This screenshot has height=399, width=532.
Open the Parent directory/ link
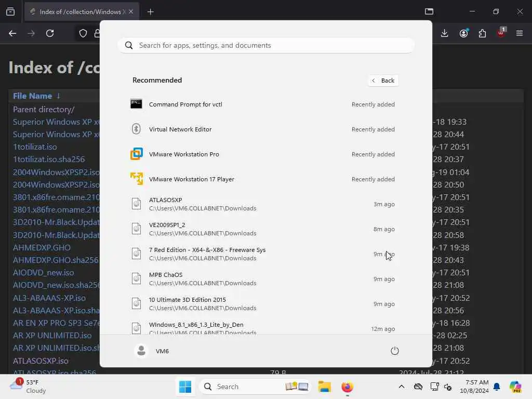(x=44, y=109)
